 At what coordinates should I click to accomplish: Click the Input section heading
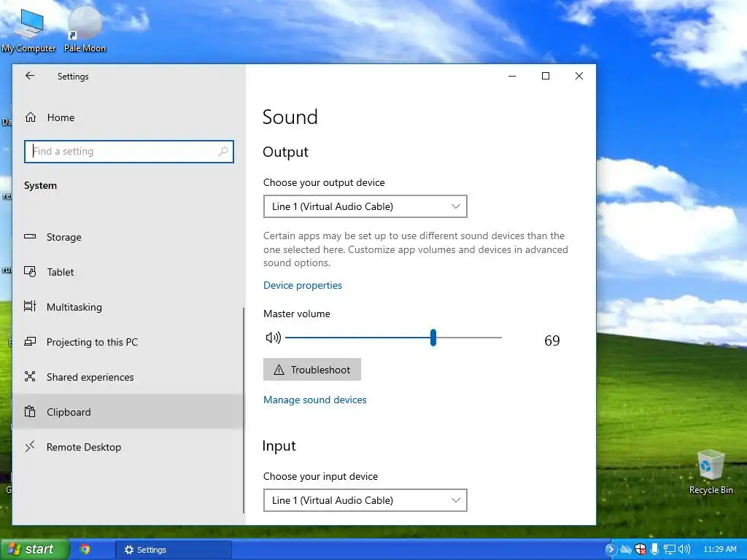click(279, 446)
